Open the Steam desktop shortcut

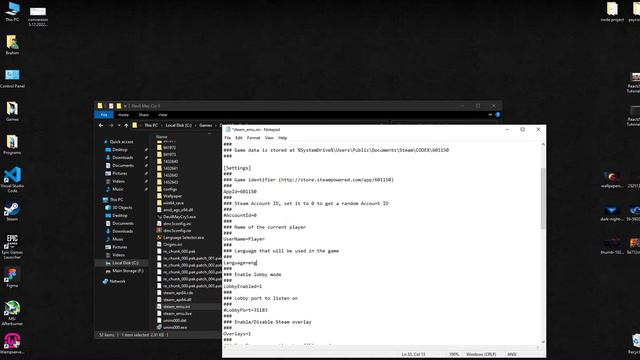[x=12, y=212]
